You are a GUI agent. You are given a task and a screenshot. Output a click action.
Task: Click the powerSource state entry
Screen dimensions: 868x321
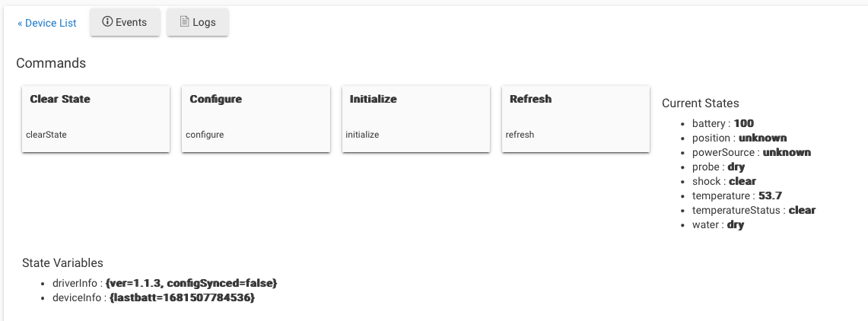click(x=751, y=152)
